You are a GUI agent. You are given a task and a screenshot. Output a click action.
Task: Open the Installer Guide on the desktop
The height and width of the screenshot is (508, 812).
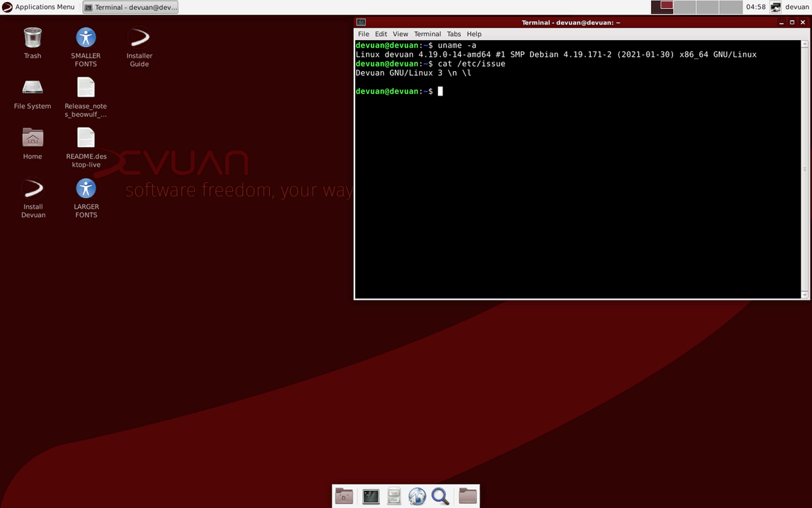[x=139, y=37]
